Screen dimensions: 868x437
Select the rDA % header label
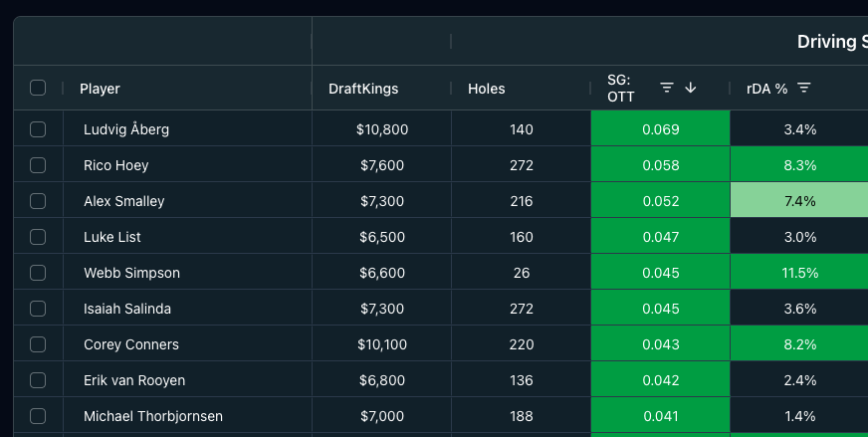(x=766, y=89)
